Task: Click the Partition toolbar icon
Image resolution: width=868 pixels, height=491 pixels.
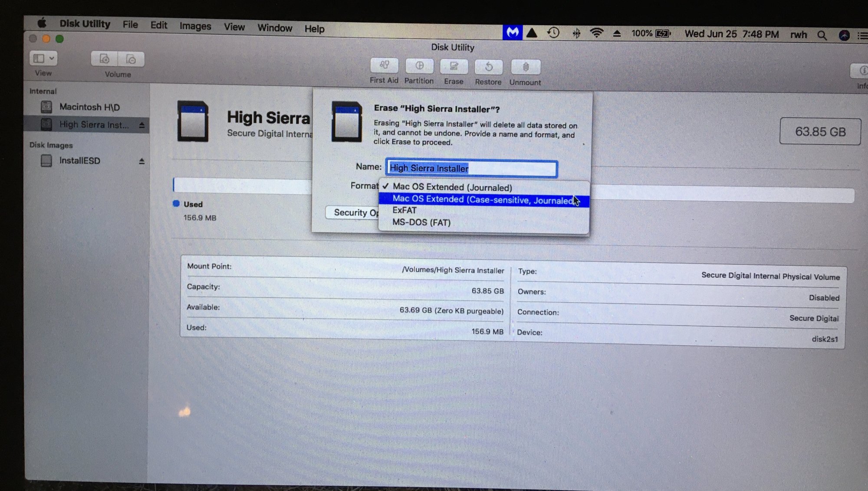Action: pyautogui.click(x=419, y=66)
